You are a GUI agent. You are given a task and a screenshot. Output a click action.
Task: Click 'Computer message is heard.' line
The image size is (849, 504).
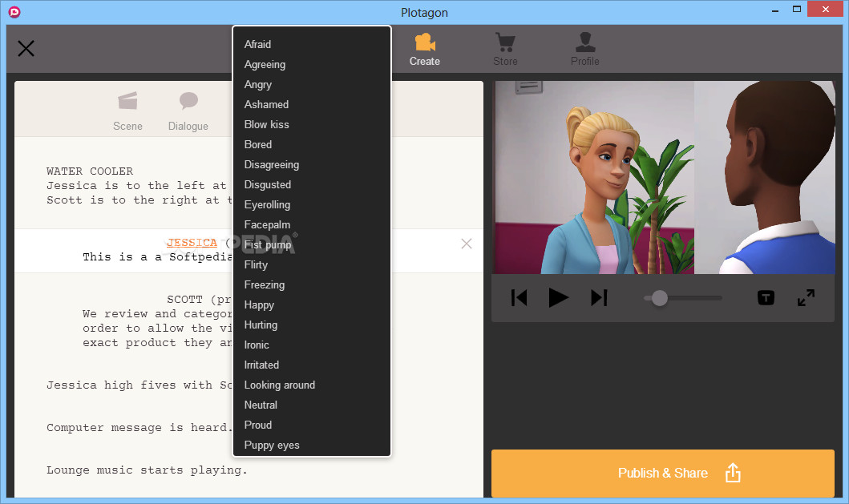[x=139, y=428]
